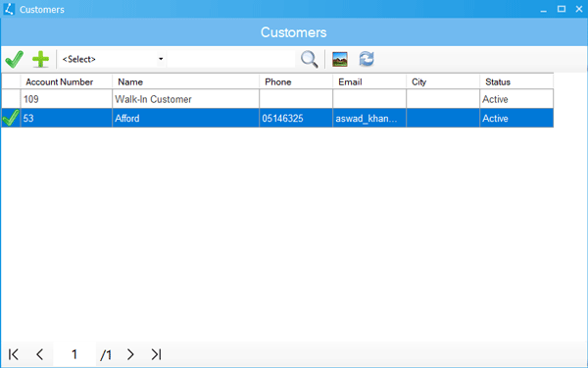Go to next page

130,354
